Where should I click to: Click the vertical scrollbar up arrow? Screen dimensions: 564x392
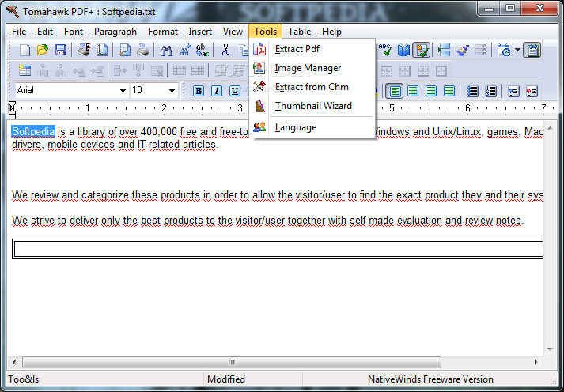pos(550,128)
